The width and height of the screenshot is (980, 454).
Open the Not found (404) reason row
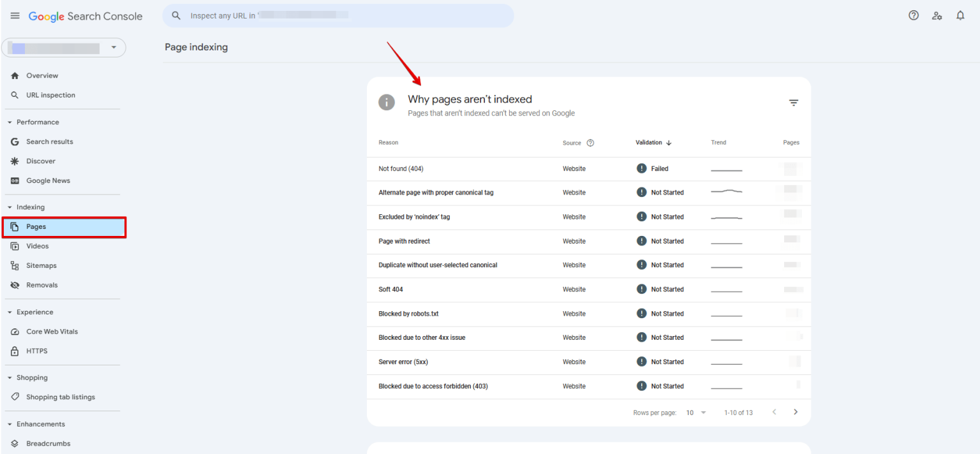pos(401,168)
